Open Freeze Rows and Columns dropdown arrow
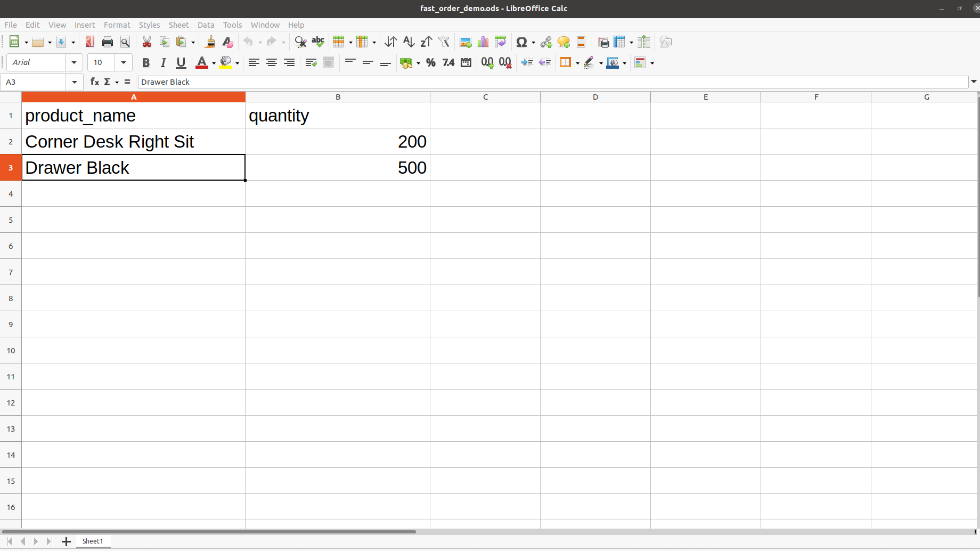 [631, 43]
